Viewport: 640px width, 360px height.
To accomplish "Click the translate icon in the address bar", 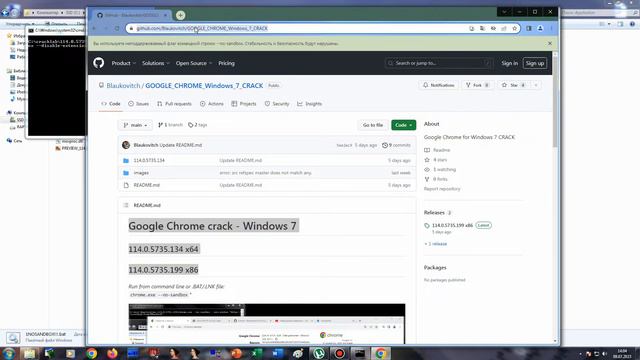I will point(482,28).
